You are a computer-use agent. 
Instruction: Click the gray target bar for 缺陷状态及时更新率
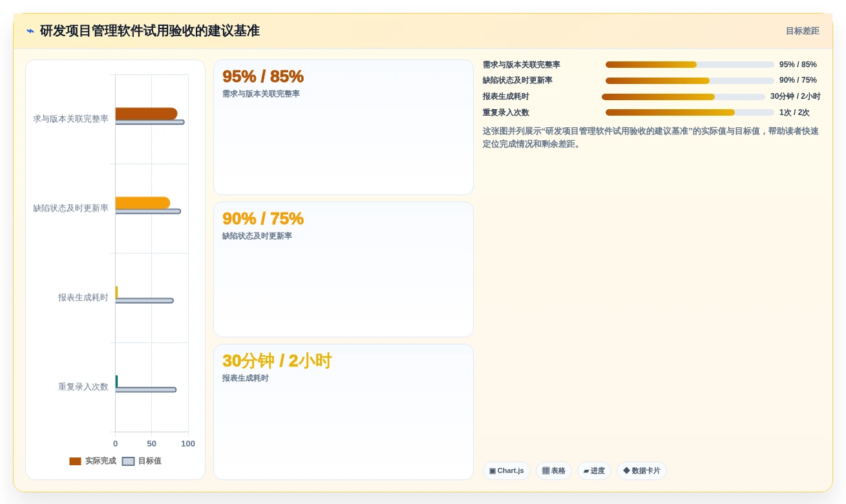(148, 211)
